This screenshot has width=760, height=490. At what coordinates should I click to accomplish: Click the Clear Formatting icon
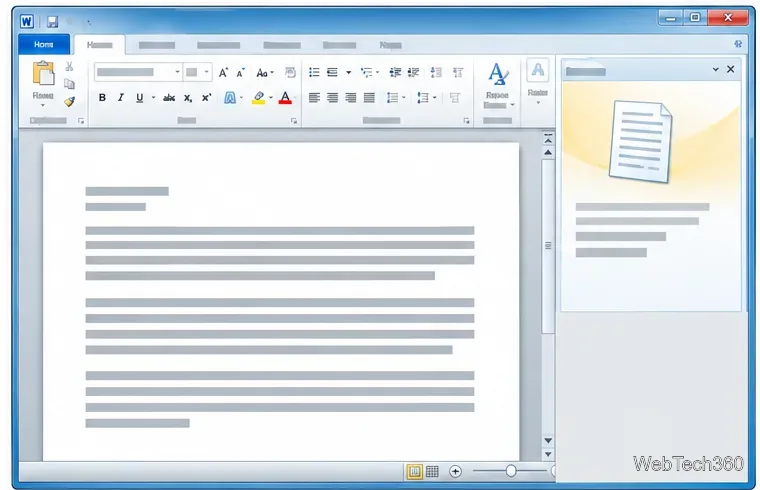point(290,72)
